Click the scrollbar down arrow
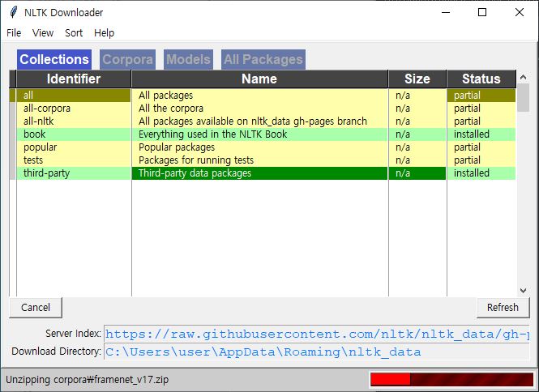 (x=523, y=291)
